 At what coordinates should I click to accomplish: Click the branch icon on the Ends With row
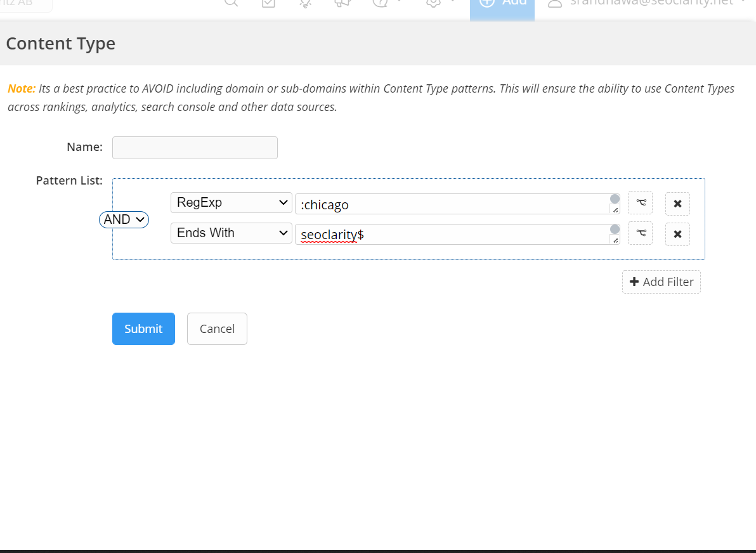(x=640, y=233)
